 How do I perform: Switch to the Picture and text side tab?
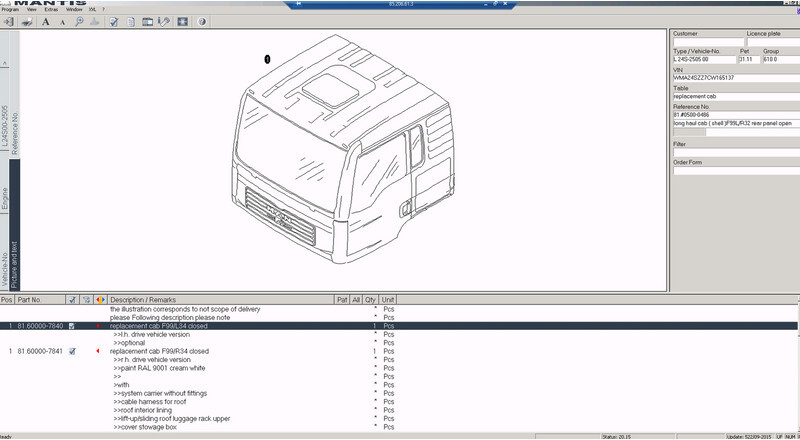(14, 225)
